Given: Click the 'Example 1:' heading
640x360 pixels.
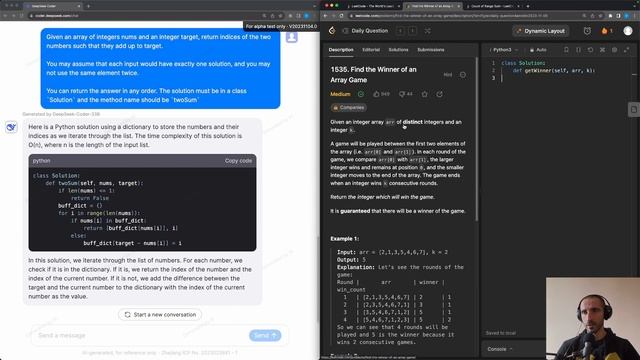Looking at the screenshot, I should pyautogui.click(x=344, y=239).
